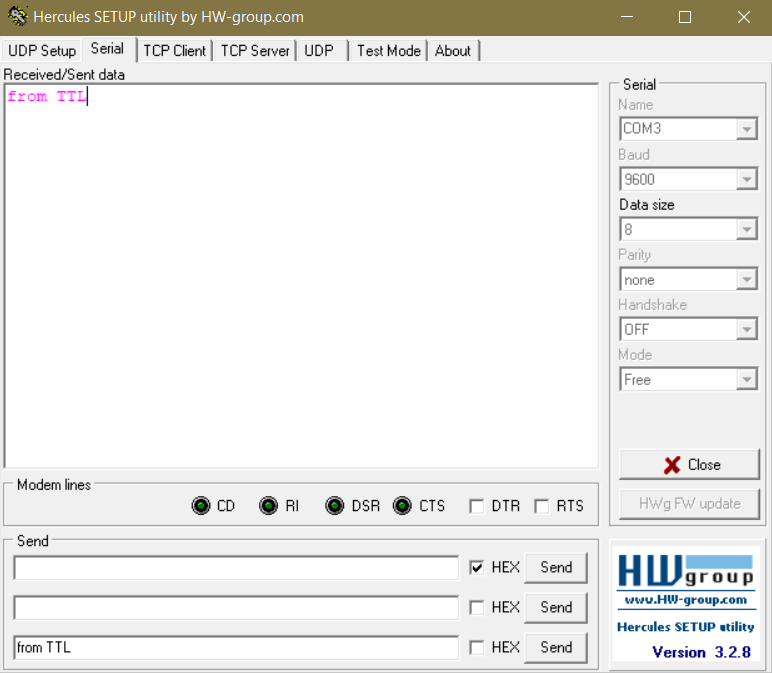The height and width of the screenshot is (673, 772).
Task: Click the received 'from TTL' text
Action: (x=47, y=96)
